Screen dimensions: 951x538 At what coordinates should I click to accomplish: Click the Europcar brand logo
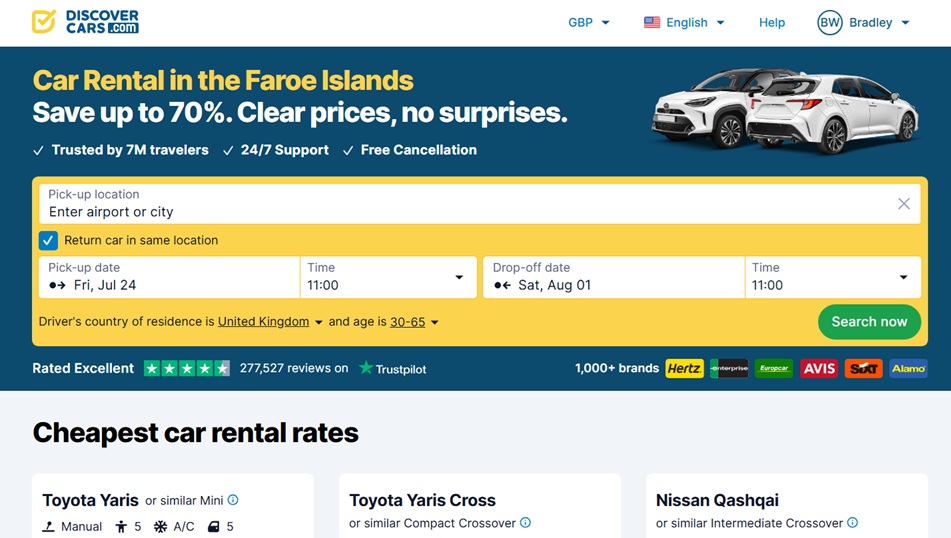774,368
